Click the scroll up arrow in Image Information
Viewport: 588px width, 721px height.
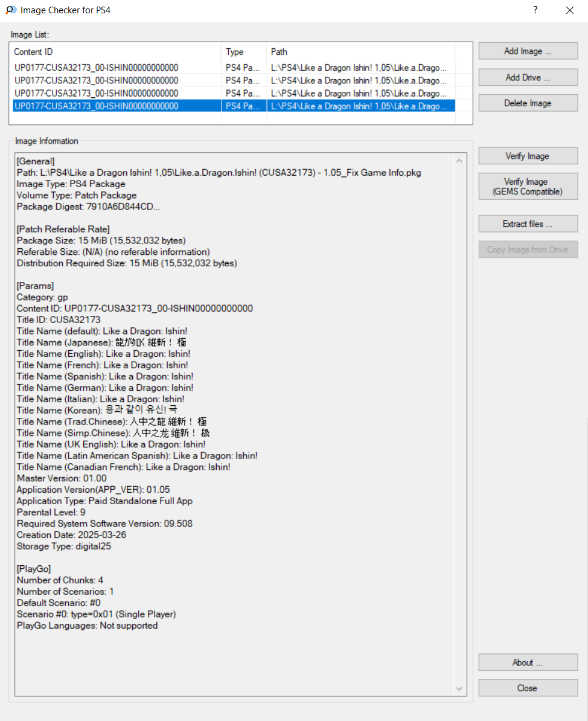tap(459, 161)
